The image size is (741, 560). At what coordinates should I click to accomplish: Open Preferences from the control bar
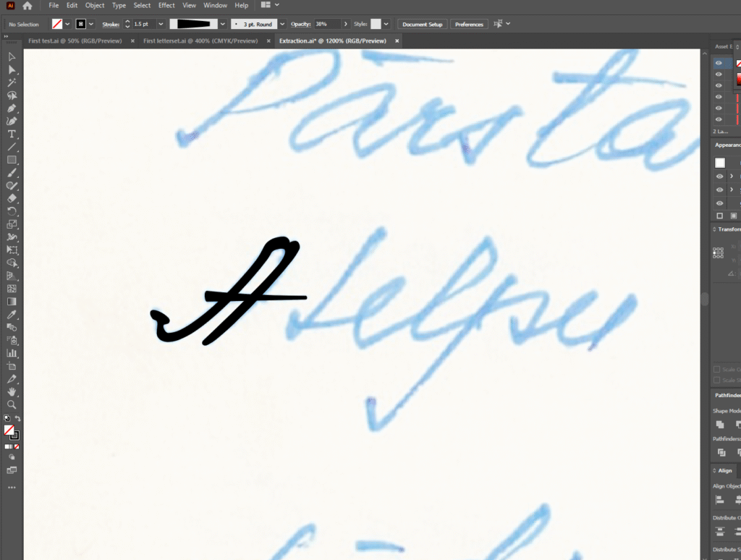coord(469,24)
